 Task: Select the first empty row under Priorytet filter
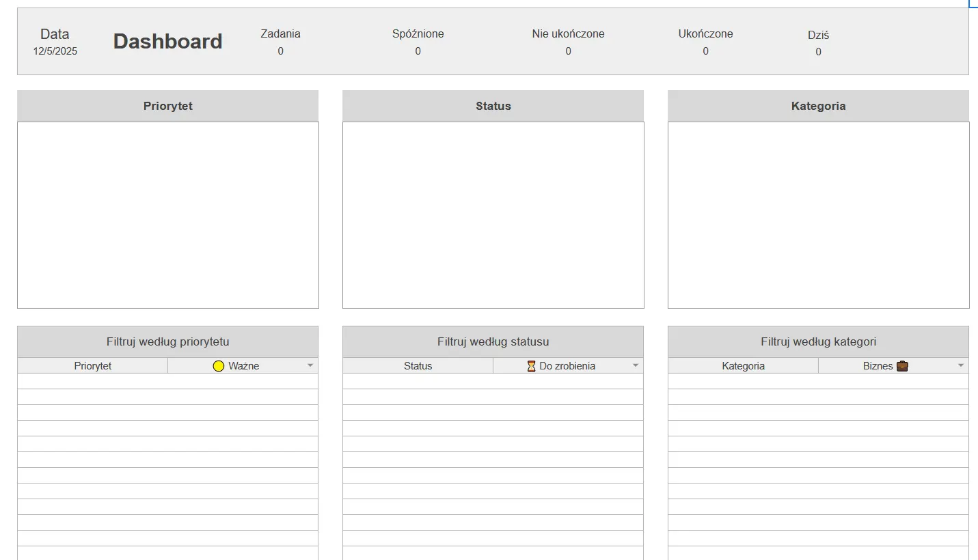tap(167, 380)
